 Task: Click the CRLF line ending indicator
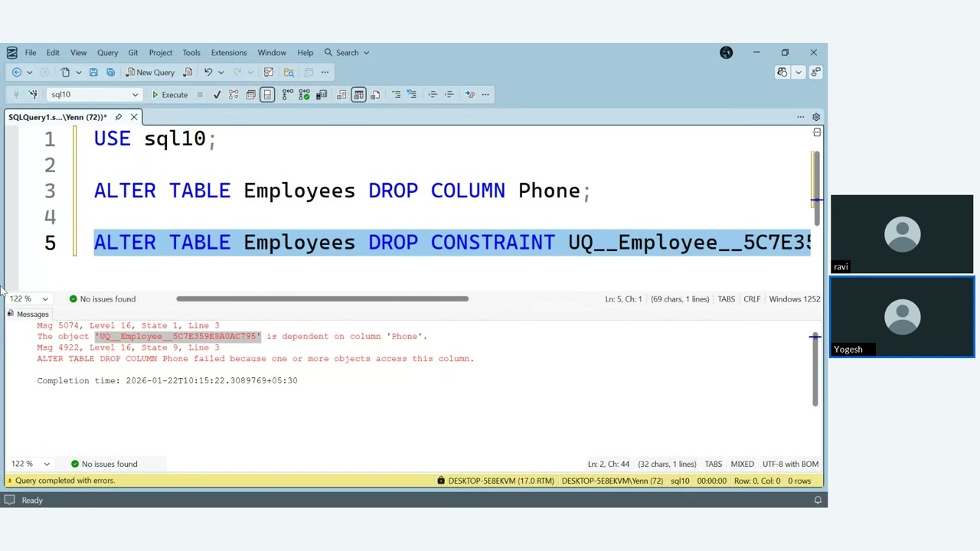[x=752, y=299]
